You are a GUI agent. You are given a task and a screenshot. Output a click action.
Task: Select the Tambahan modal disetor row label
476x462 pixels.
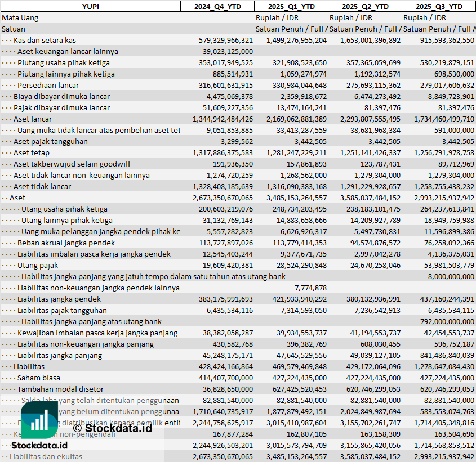coord(60,389)
